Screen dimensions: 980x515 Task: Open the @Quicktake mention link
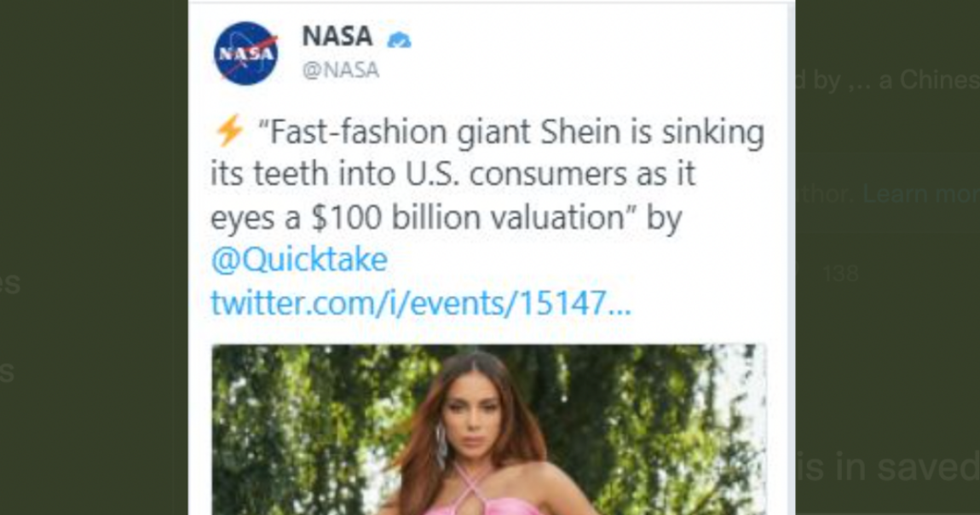[x=298, y=260]
